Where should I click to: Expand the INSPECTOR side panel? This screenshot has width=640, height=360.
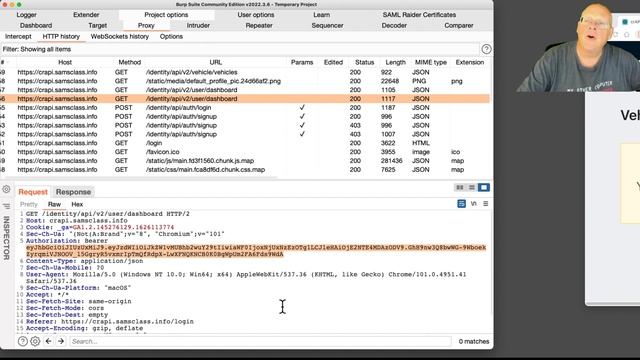(6, 238)
